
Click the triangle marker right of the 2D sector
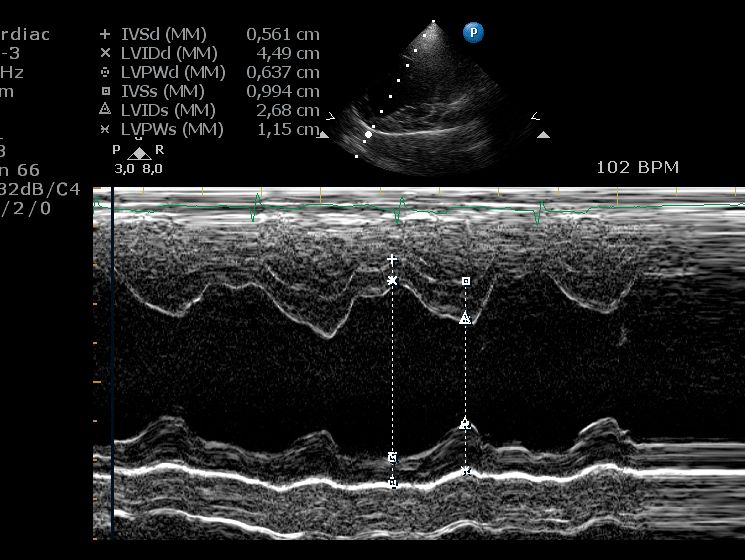coord(543,134)
